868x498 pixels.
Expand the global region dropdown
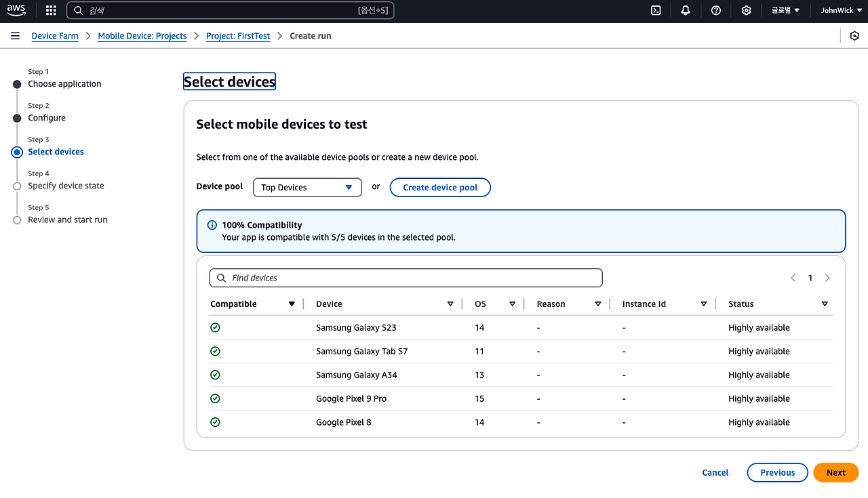click(x=785, y=10)
